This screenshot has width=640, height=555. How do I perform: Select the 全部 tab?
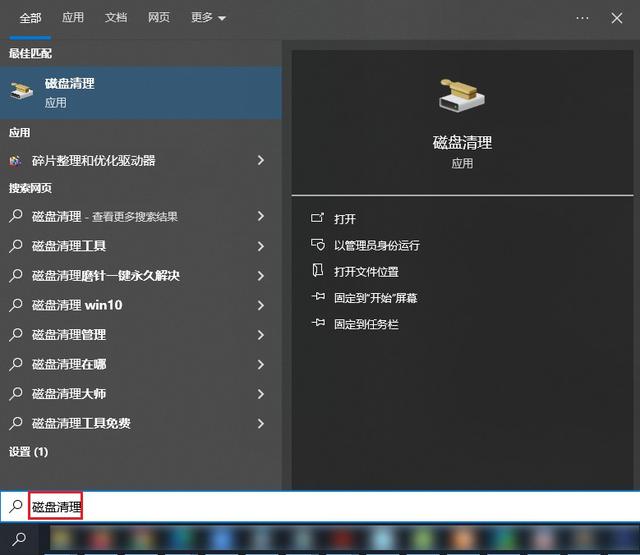(x=30, y=18)
